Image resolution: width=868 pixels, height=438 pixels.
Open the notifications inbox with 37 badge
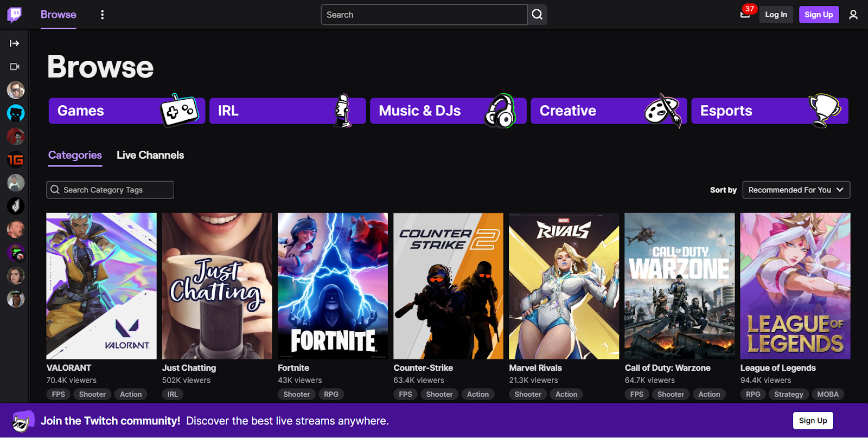(x=745, y=15)
